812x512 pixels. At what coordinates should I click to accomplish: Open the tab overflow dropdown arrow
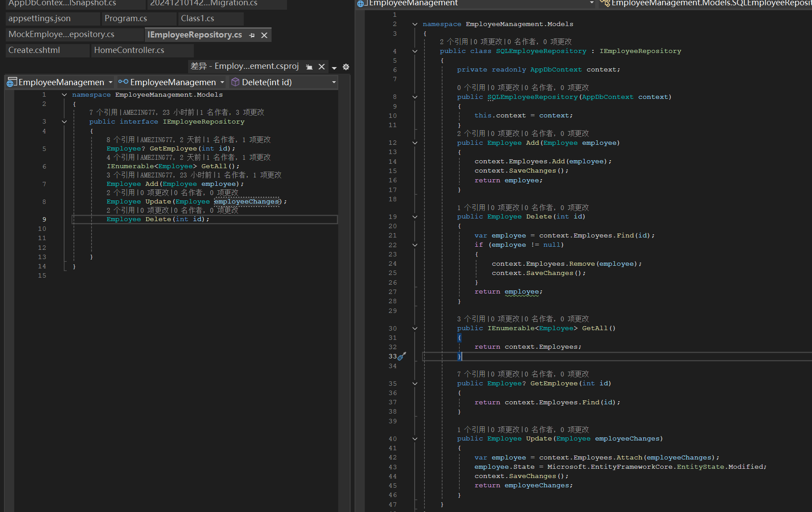pyautogui.click(x=334, y=68)
